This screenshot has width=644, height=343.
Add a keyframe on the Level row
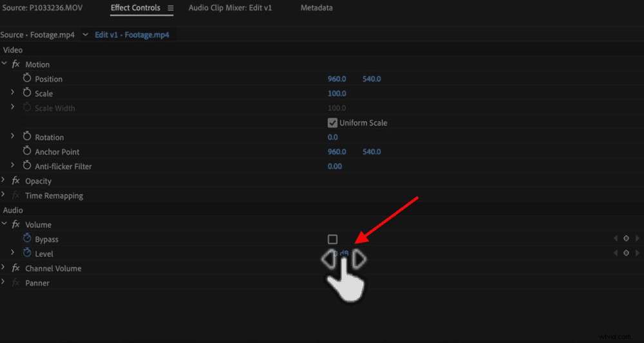pyautogui.click(x=626, y=253)
